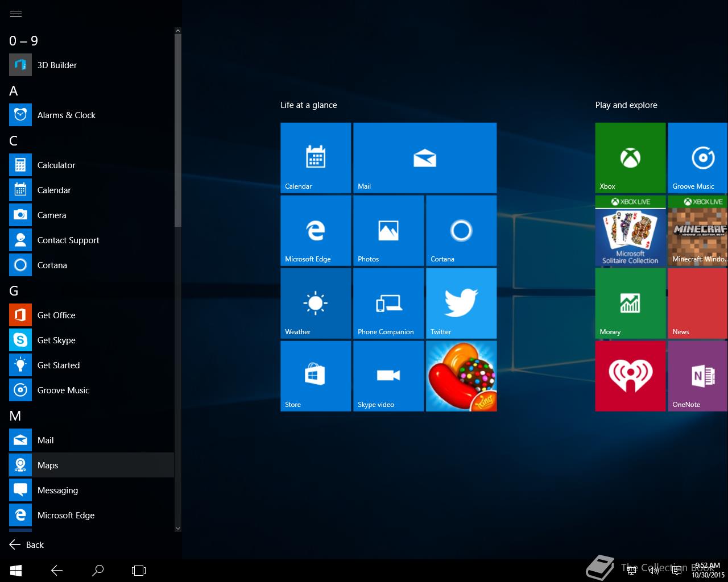Click the volume icon in system tray
Viewport: 728px width, 582px height.
pos(654,570)
